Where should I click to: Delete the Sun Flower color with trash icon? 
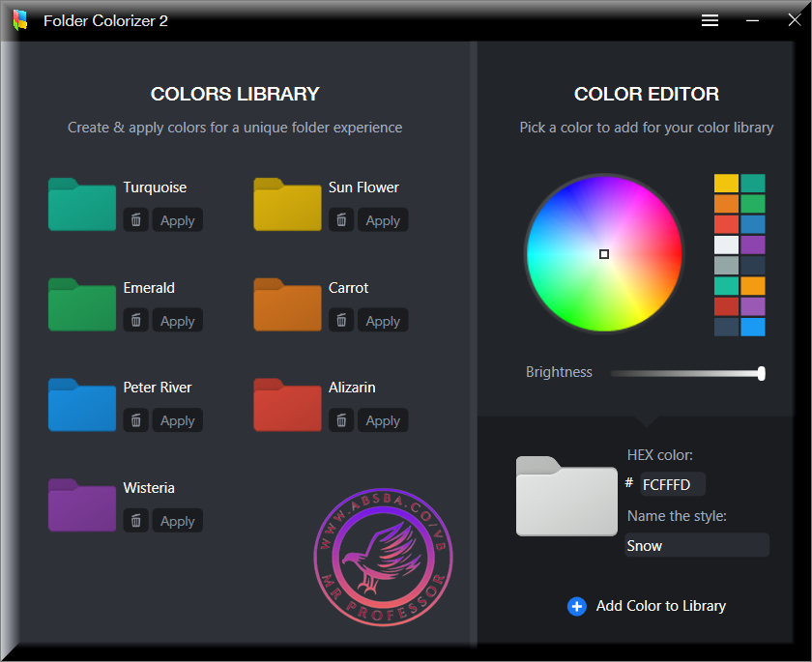coord(341,220)
